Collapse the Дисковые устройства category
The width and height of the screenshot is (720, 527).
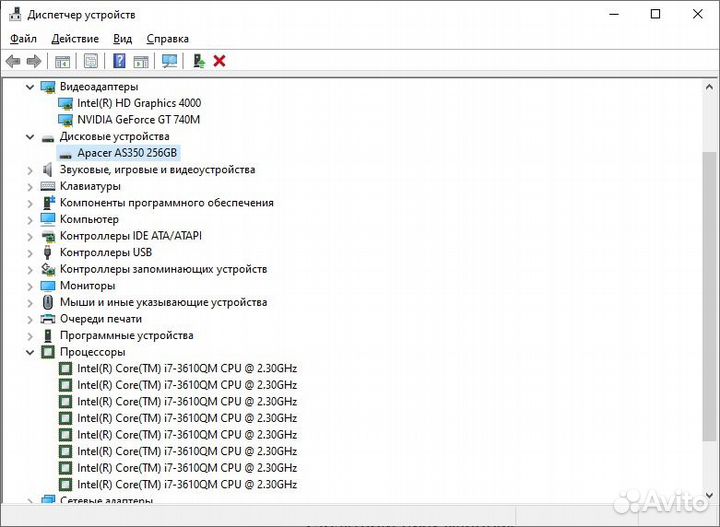tap(30, 137)
